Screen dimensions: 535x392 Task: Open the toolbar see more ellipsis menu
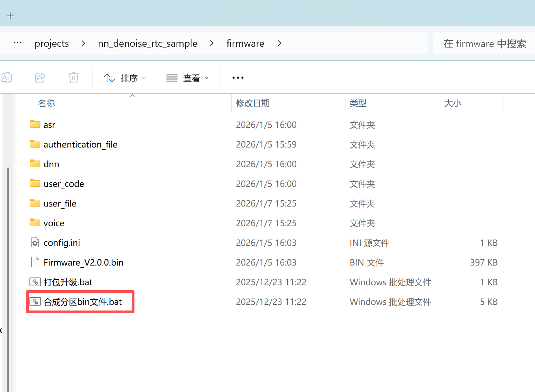coord(238,78)
